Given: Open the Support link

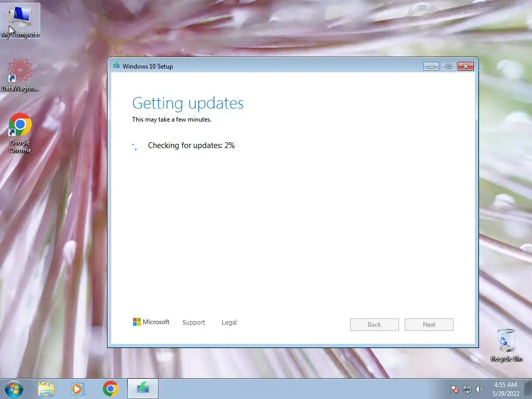Looking at the screenshot, I should [194, 322].
